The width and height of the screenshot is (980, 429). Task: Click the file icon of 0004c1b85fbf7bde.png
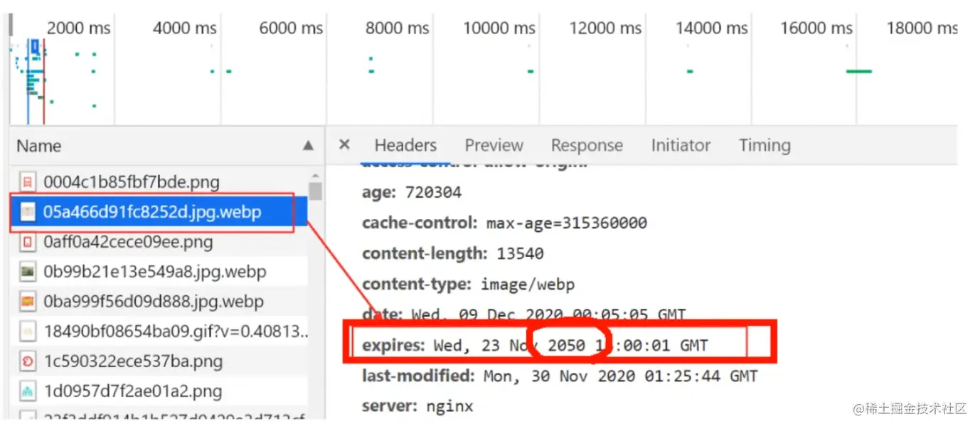[28, 182]
